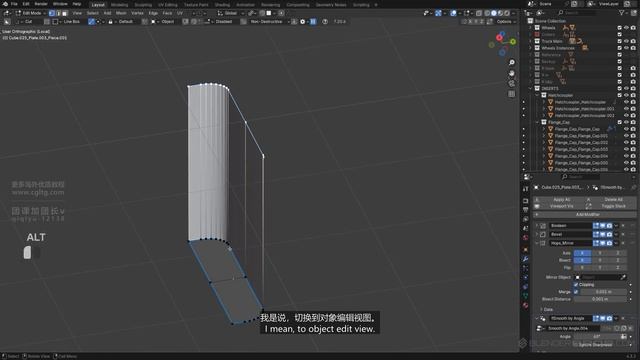Open the Particles properties tab icon
The width and height of the screenshot is (640, 360).
(x=526, y=268)
